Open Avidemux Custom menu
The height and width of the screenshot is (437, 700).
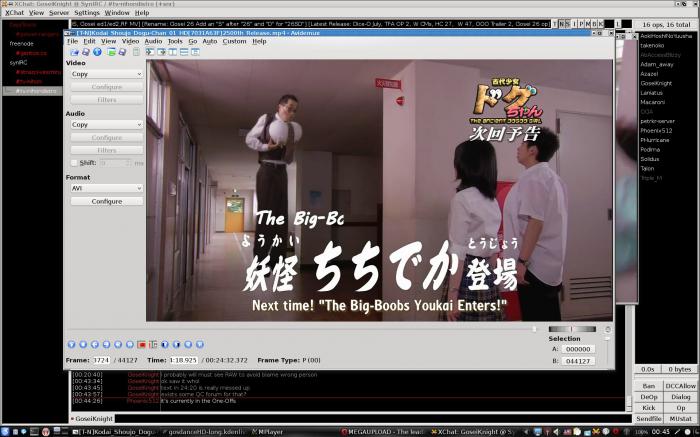click(234, 41)
